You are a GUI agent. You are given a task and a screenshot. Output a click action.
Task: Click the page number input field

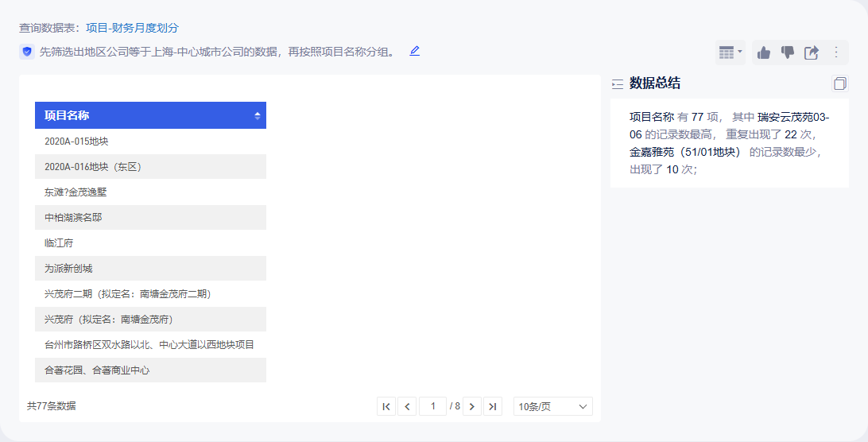click(433, 406)
